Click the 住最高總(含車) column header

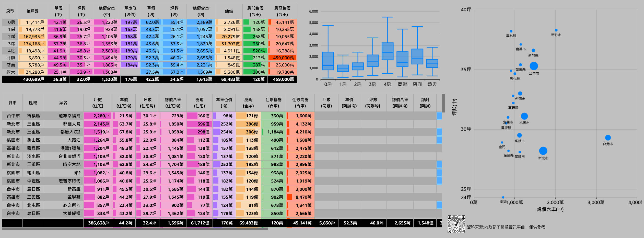click(300, 103)
